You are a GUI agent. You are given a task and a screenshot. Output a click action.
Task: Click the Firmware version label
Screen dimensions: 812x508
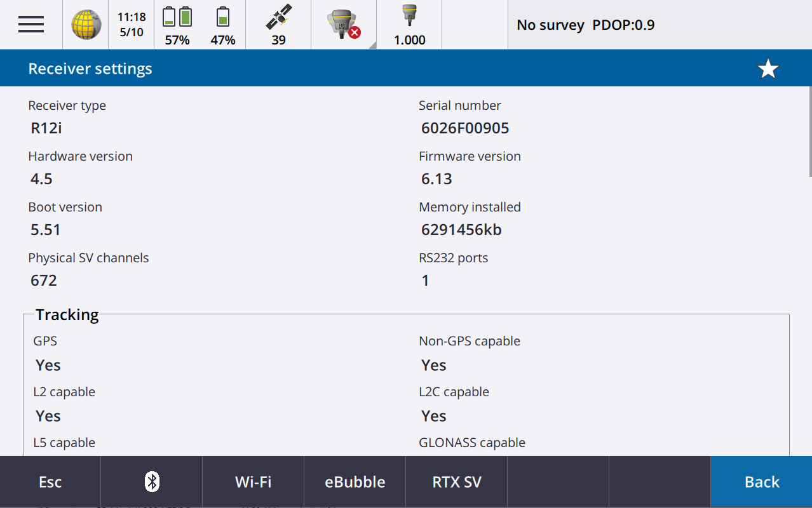[x=470, y=156]
